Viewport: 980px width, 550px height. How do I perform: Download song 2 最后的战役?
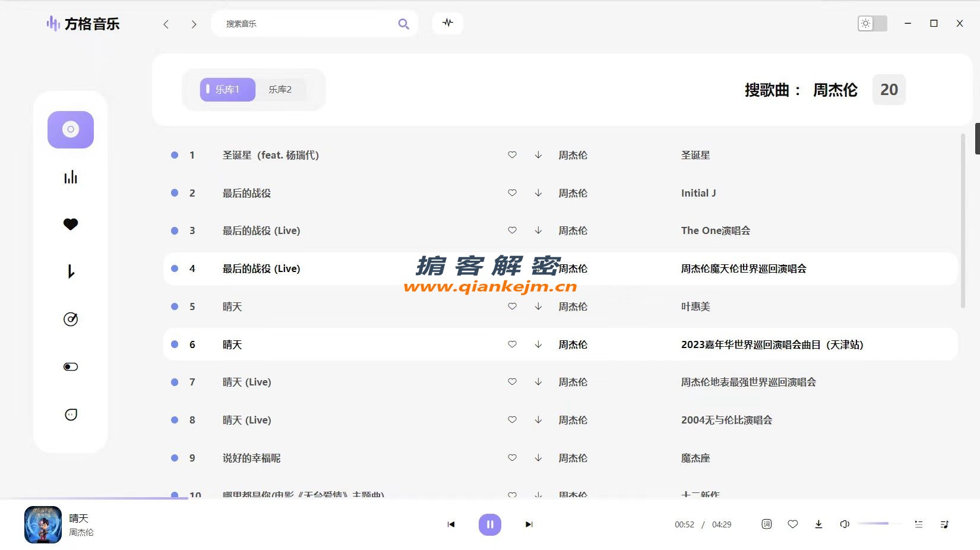pyautogui.click(x=538, y=193)
